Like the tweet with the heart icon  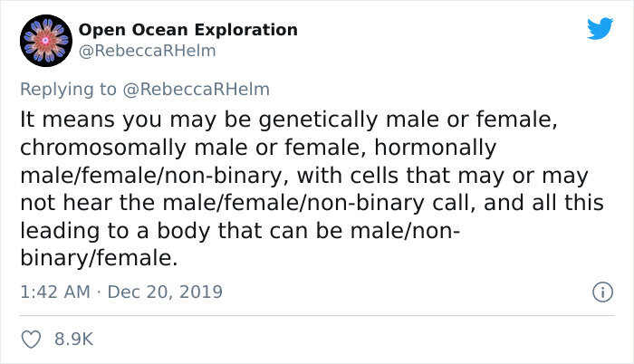(x=31, y=339)
